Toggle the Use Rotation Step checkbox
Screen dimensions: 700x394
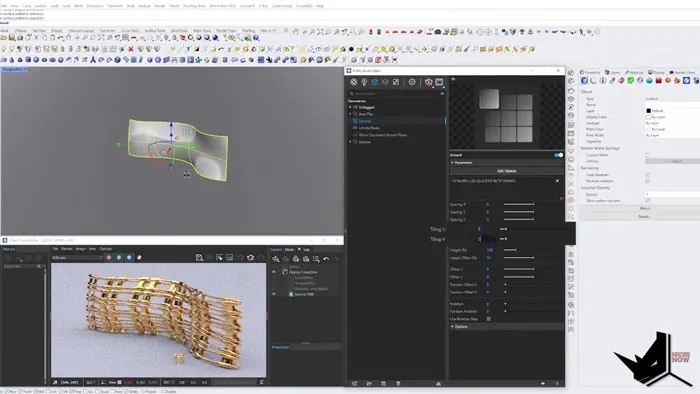tap(488, 319)
